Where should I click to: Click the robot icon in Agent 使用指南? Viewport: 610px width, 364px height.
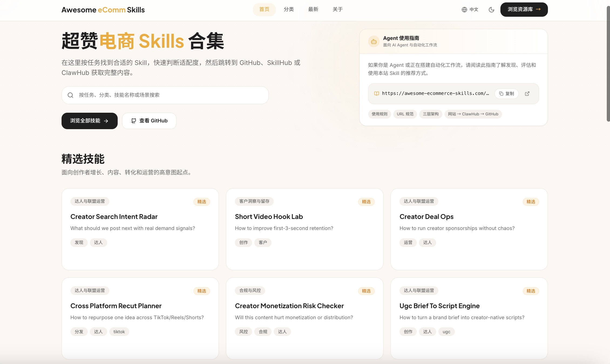click(374, 42)
